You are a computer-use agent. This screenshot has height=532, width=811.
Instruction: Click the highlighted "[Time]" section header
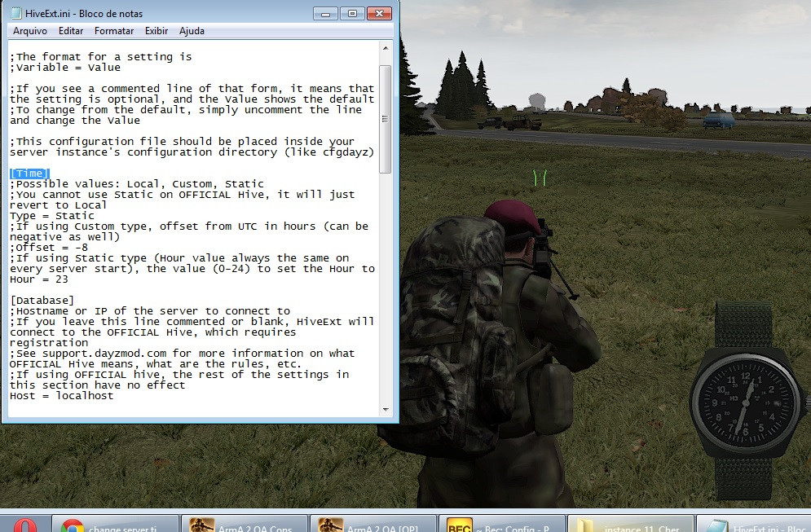[x=29, y=174]
